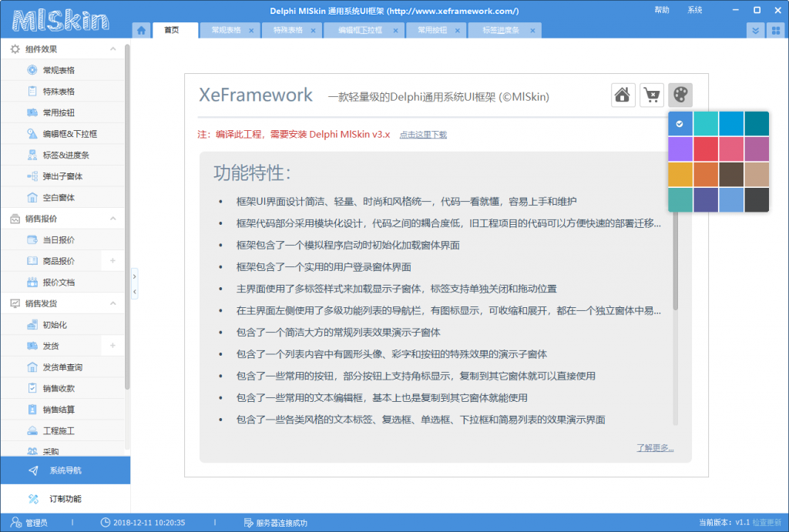Image resolution: width=789 pixels, height=532 pixels.
Task: Open the 当日报价 sidebar item
Action: tap(62, 240)
